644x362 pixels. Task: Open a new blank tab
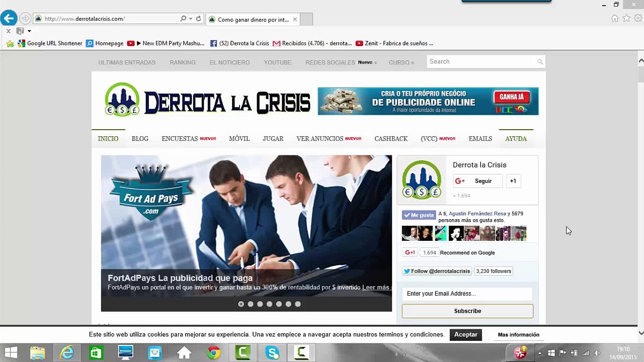pos(306,19)
